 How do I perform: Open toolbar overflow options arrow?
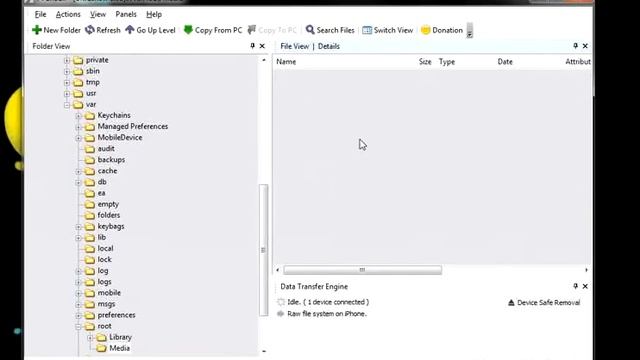470,30
